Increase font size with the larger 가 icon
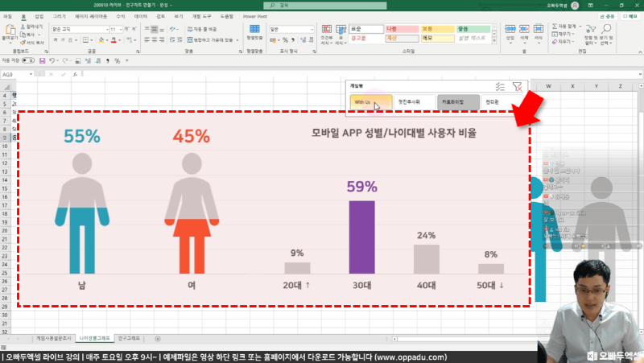This screenshot has height=363, width=644. pyautogui.click(x=126, y=29)
